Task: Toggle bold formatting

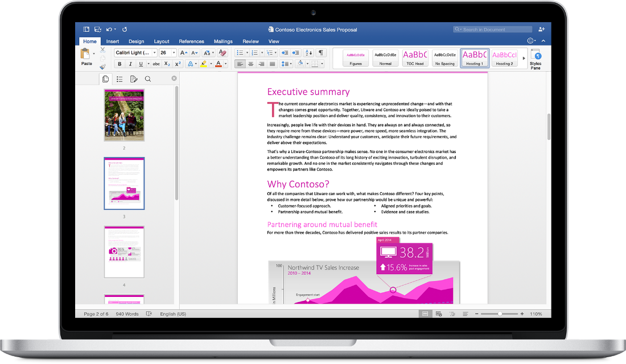Action: coord(120,63)
